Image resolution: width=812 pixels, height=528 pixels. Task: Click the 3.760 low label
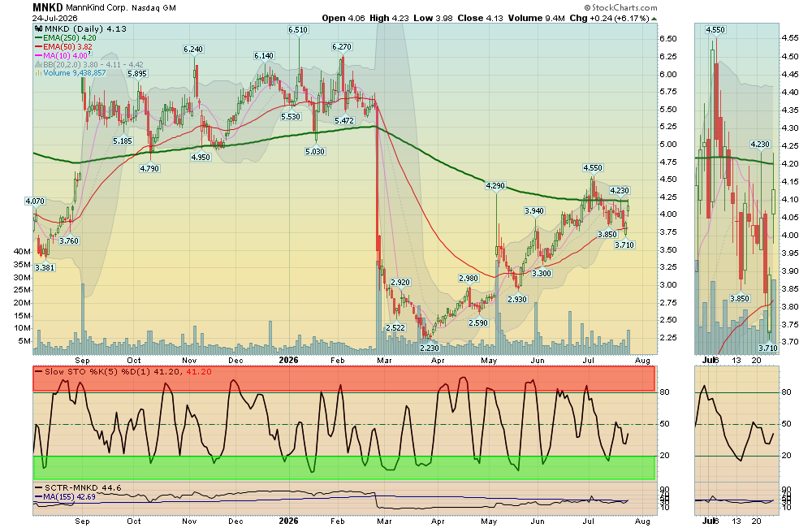click(x=69, y=240)
